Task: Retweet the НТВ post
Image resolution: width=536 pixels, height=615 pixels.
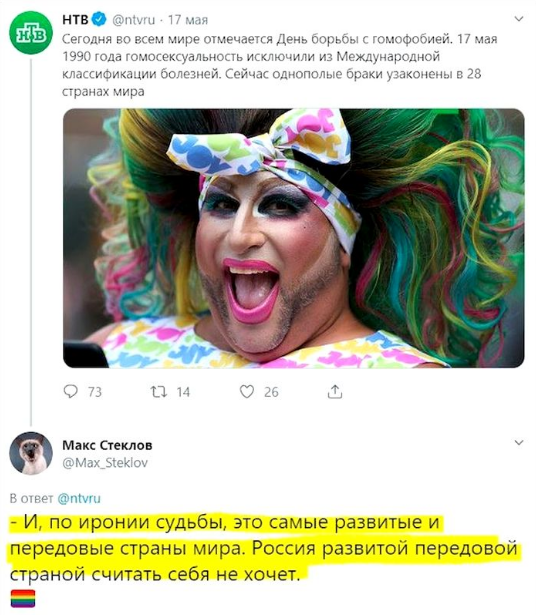Action: coord(159,391)
